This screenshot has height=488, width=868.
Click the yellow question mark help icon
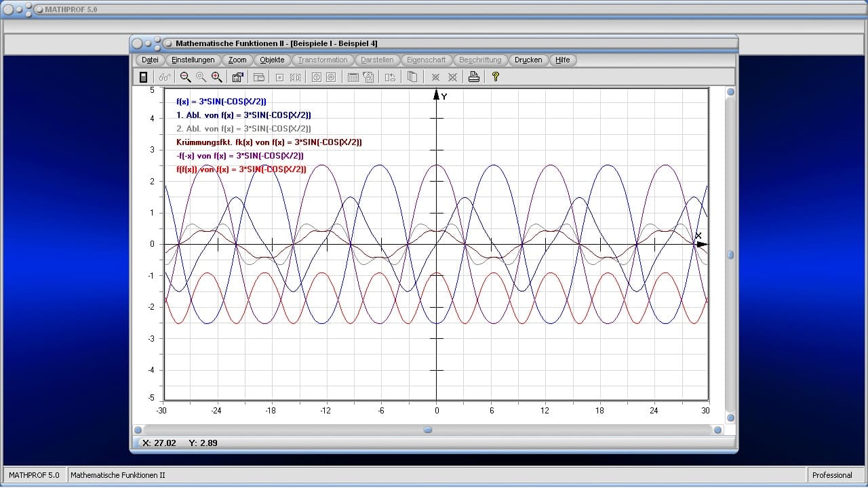[x=496, y=77]
